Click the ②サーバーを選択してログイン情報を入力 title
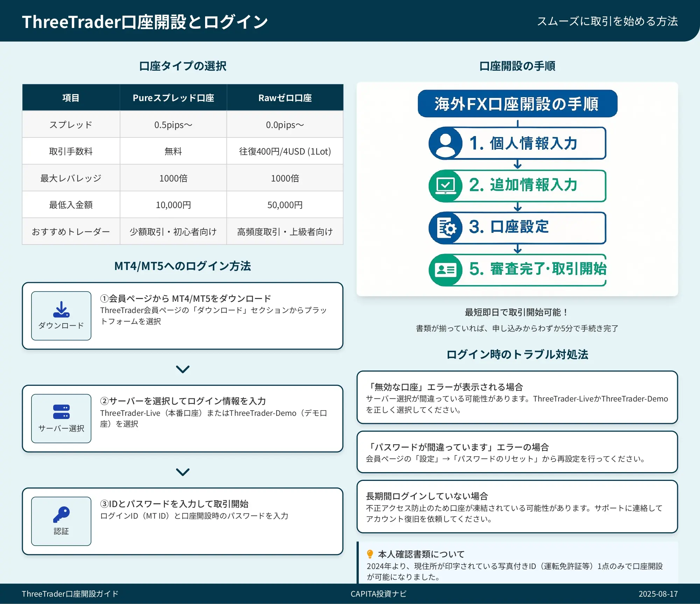700x604 pixels. tap(183, 401)
